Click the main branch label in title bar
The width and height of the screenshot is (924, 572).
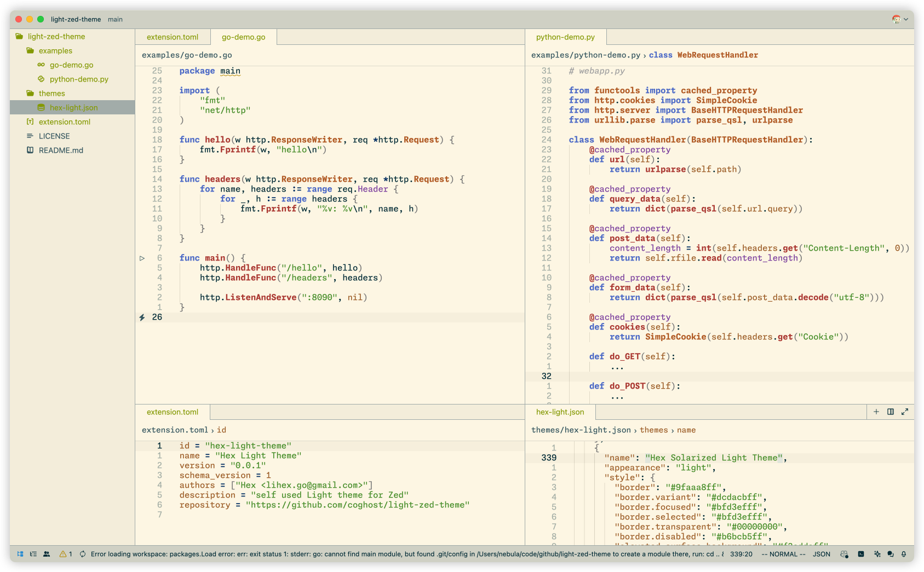click(x=115, y=19)
